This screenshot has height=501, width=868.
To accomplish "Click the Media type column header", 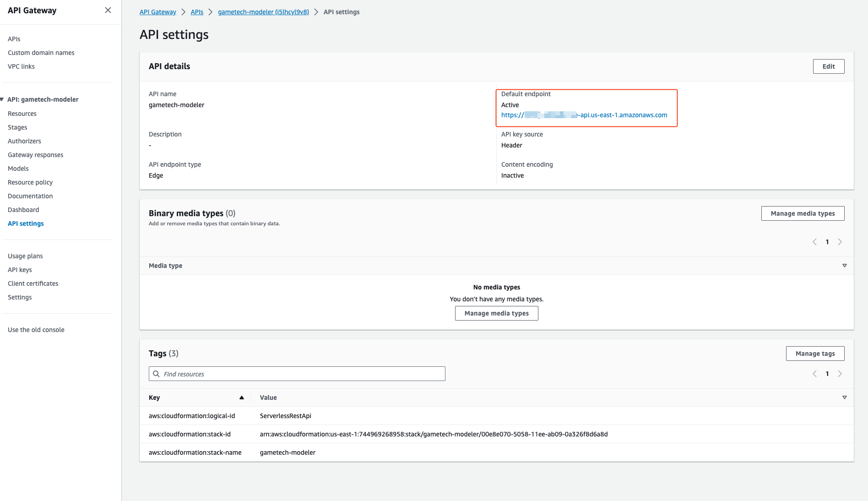I will tap(166, 266).
